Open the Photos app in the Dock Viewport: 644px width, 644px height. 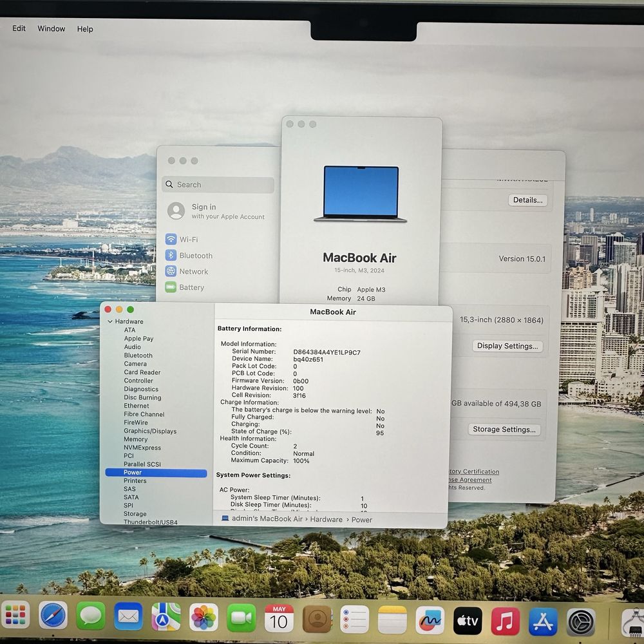(x=204, y=618)
